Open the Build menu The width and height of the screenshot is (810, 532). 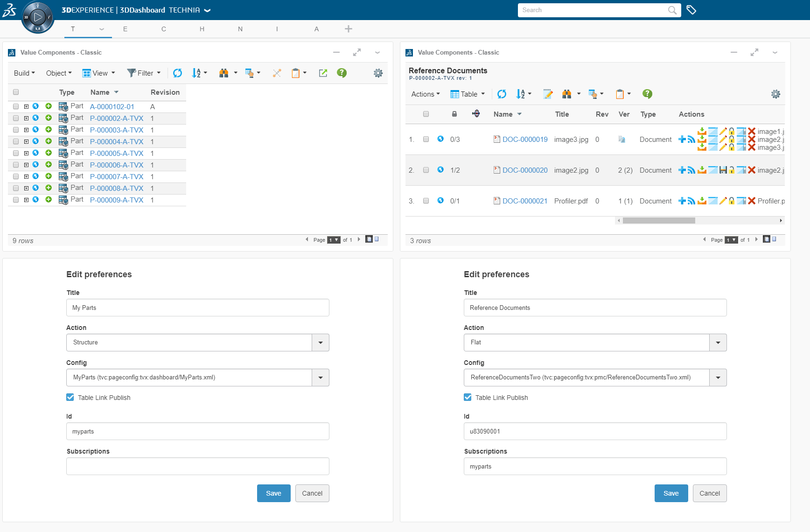point(24,73)
